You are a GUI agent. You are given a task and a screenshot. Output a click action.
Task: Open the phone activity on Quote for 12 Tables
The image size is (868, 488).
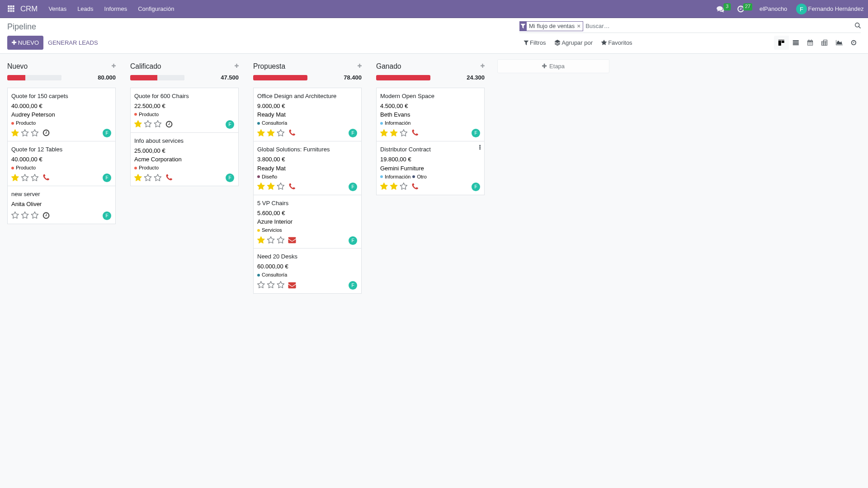pos(46,178)
